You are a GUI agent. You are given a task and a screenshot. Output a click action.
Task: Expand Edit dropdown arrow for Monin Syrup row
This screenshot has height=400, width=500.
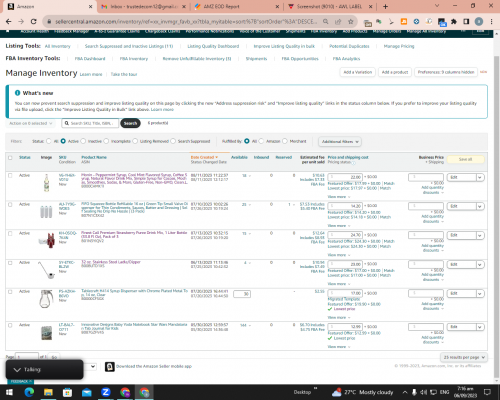click(x=480, y=178)
